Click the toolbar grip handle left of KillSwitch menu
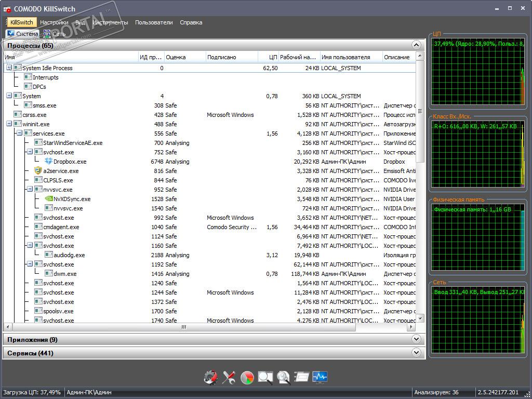The image size is (532, 399). tap(6, 22)
